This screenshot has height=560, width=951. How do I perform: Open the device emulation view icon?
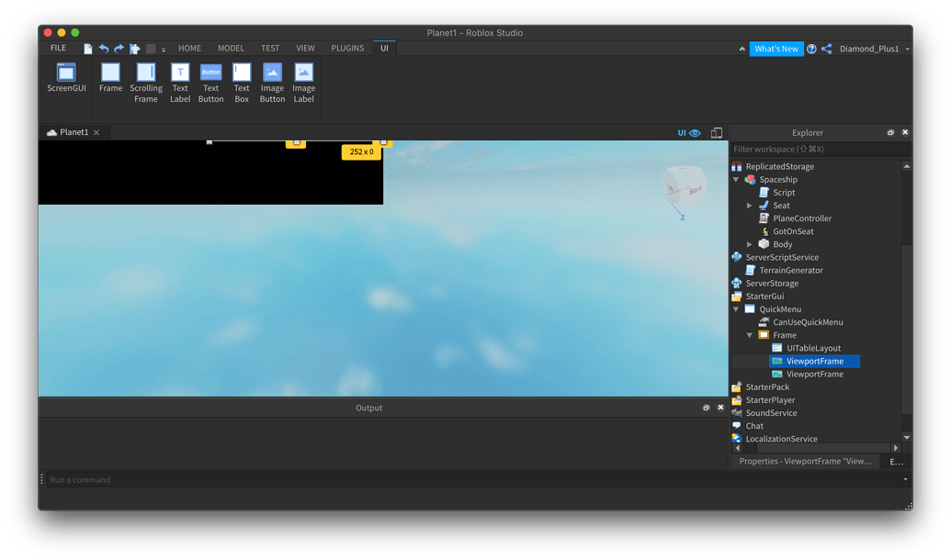tap(717, 132)
